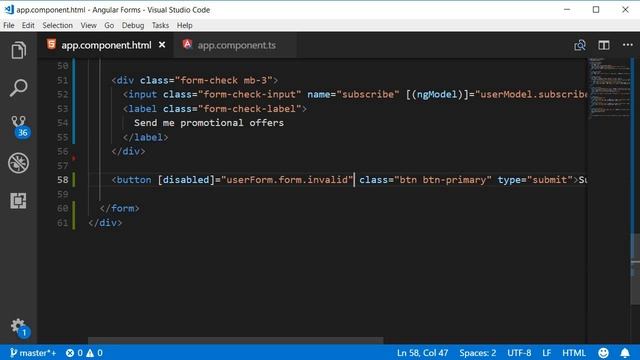Viewport: 640px width, 360px height.
Task: Select the app.component.html tab
Action: coord(106,45)
